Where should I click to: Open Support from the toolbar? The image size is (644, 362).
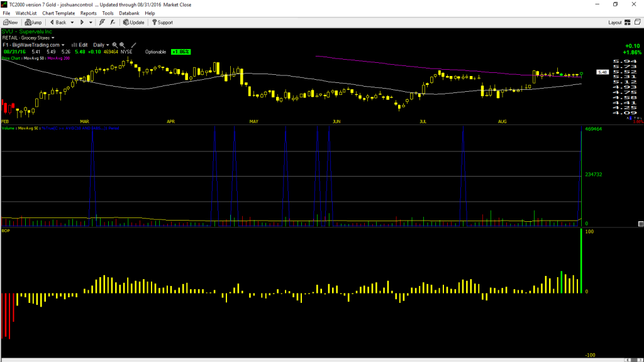tap(163, 23)
